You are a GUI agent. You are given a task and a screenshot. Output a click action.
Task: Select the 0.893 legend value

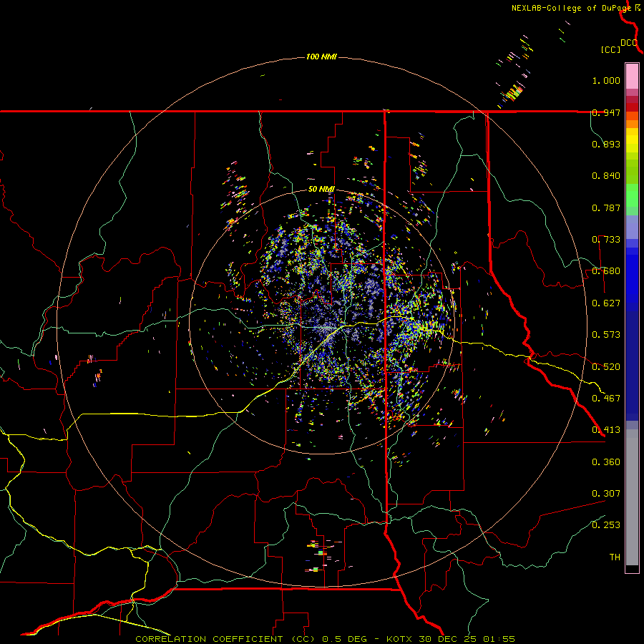[x=606, y=144]
